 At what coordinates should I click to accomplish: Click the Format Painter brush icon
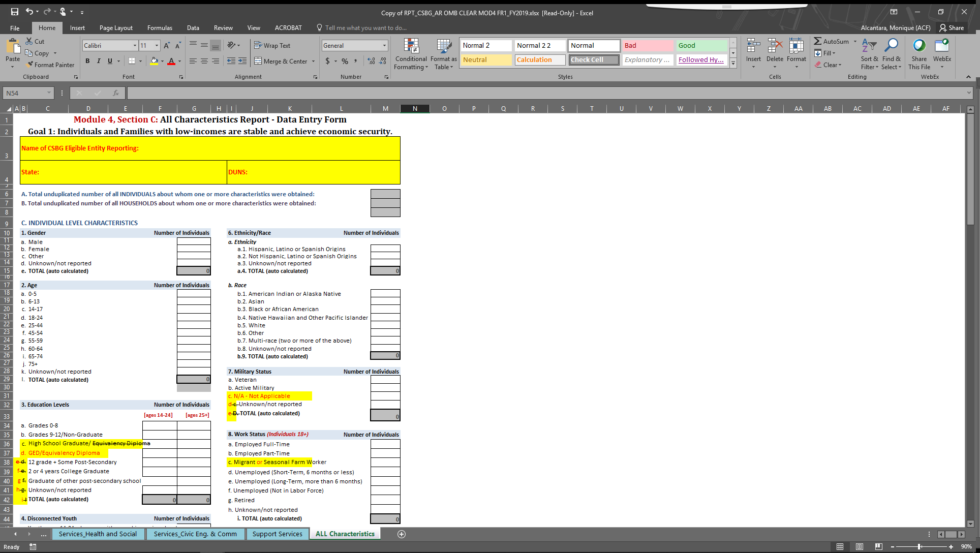point(30,65)
